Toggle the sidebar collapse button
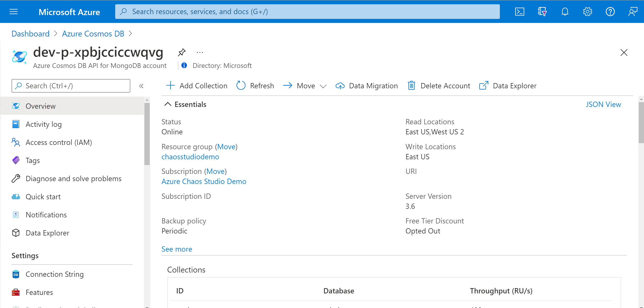644x308 pixels. point(141,86)
